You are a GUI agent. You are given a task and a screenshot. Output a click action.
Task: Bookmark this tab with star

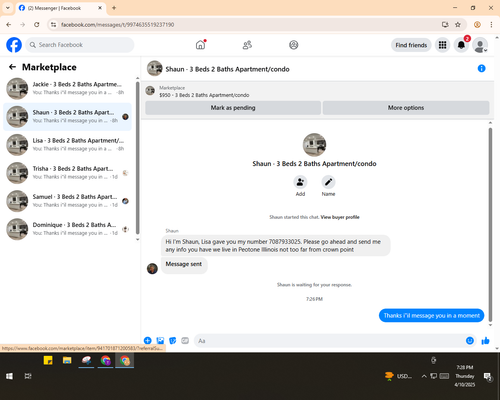point(458,25)
